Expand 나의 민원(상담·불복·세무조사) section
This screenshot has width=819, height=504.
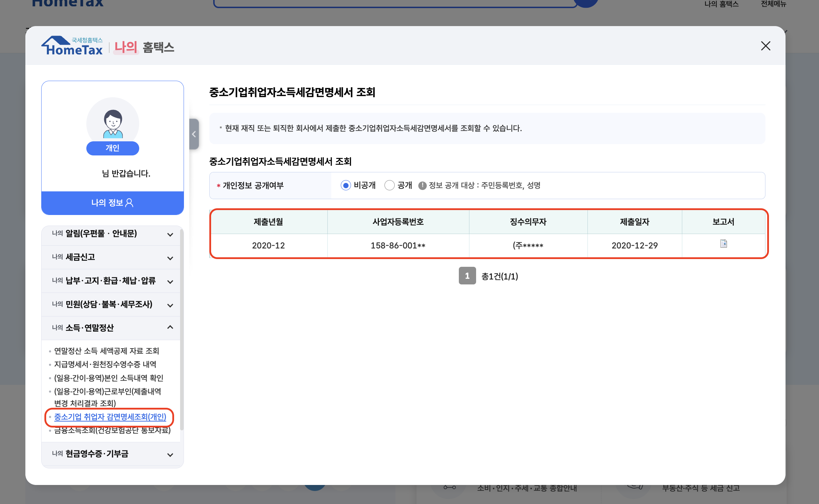170,305
